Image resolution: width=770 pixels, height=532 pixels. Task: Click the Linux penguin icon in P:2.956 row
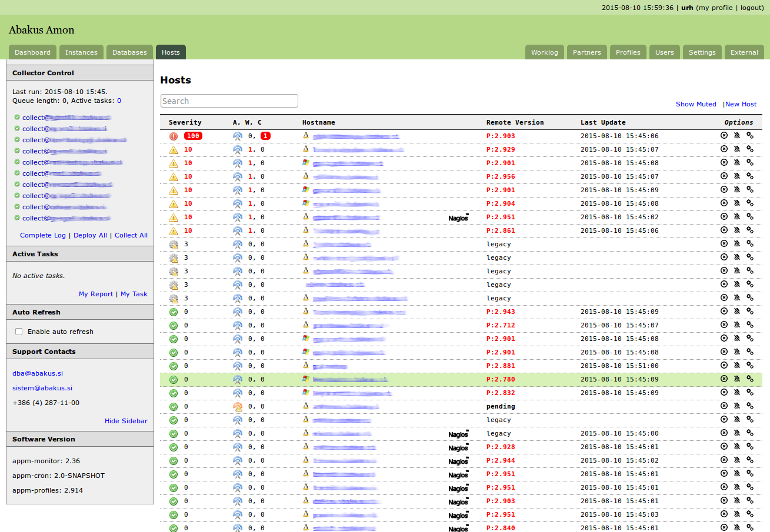coord(305,176)
